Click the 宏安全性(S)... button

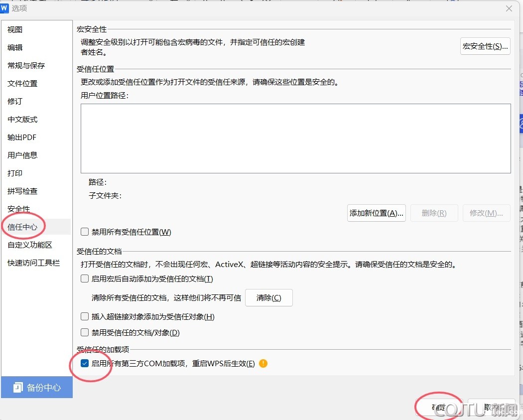point(485,46)
